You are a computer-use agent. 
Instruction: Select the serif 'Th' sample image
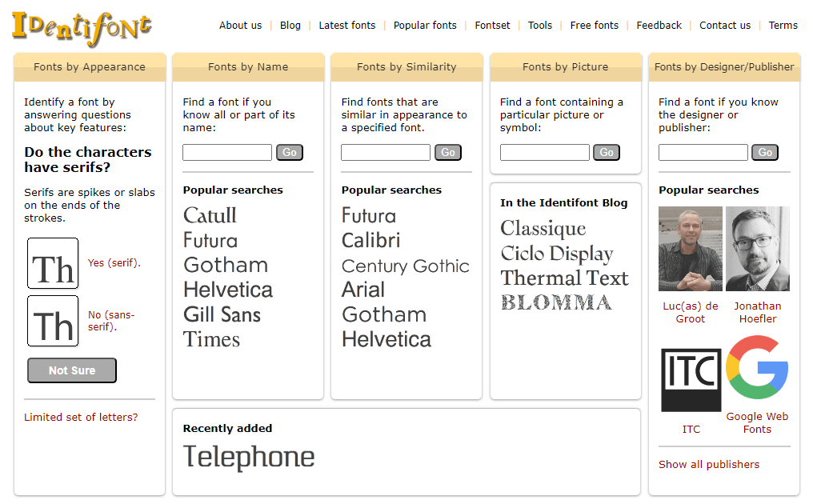(x=53, y=263)
